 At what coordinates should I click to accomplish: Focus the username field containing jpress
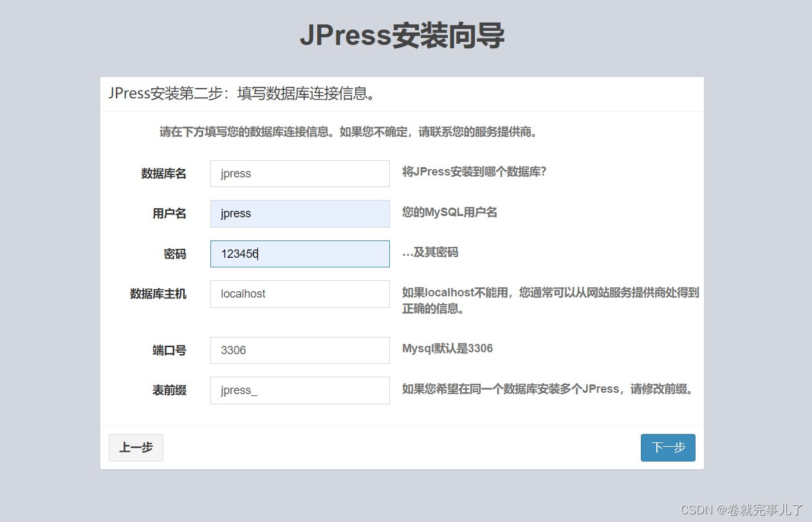coord(300,213)
